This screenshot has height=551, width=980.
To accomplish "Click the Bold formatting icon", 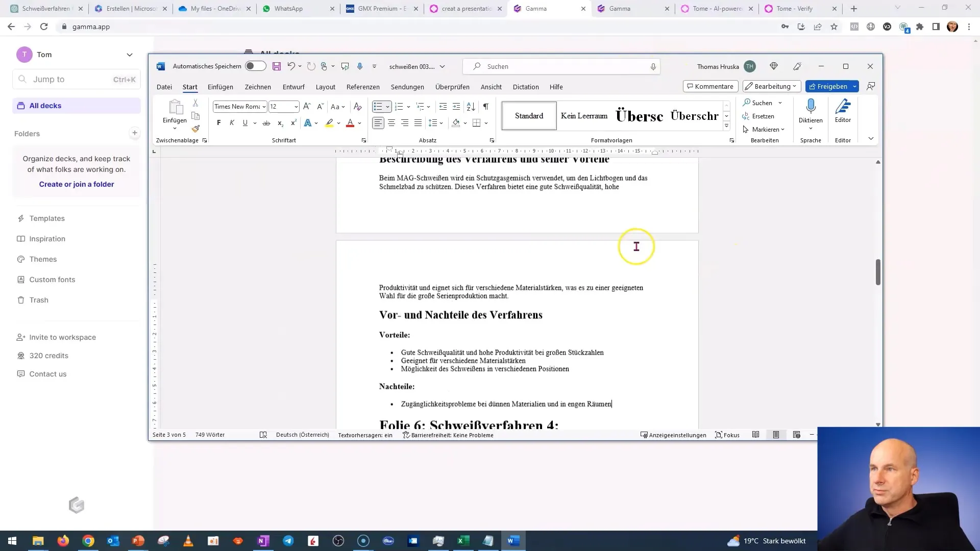I will click(219, 123).
